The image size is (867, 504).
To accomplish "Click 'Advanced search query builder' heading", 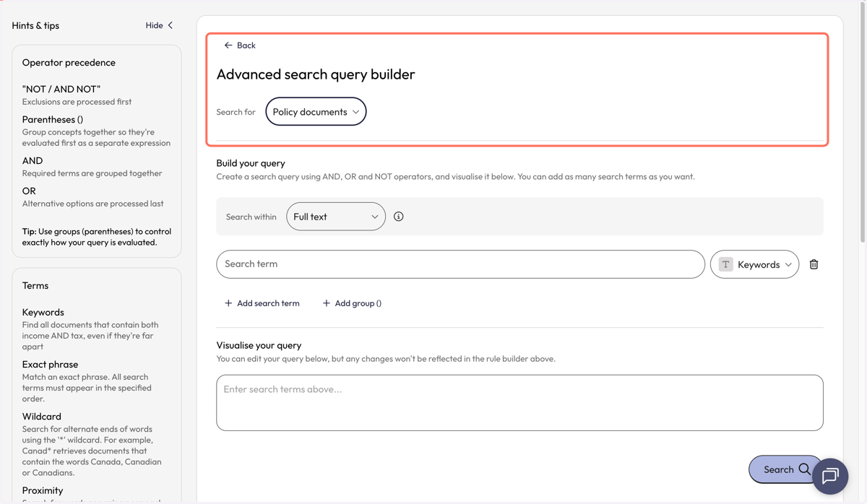I will click(316, 74).
